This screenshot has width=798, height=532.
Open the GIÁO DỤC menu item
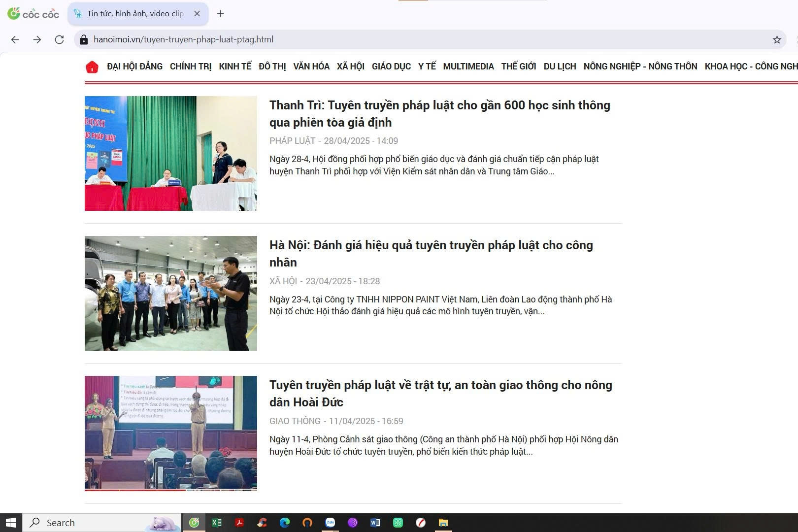coord(392,66)
